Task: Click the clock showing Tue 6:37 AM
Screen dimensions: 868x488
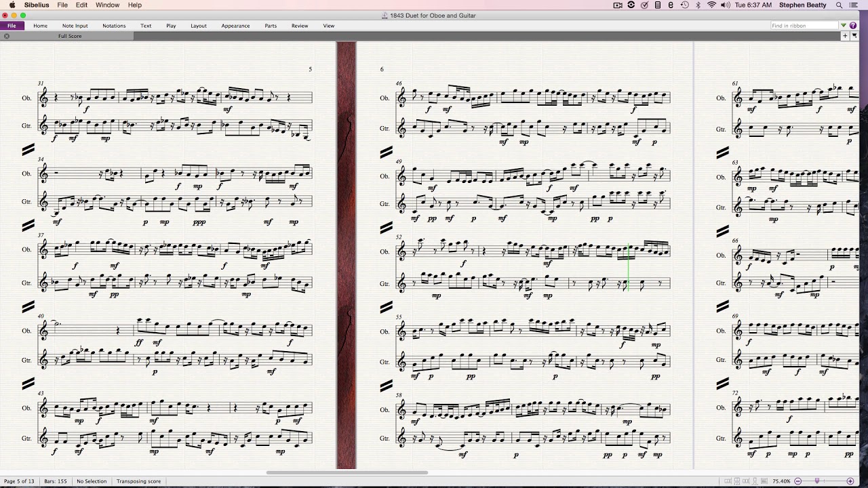Action: coord(753,5)
